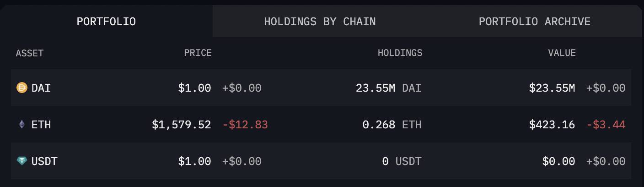The height and width of the screenshot is (187, 644).
Task: Sort by the Value column header
Action: tap(562, 53)
